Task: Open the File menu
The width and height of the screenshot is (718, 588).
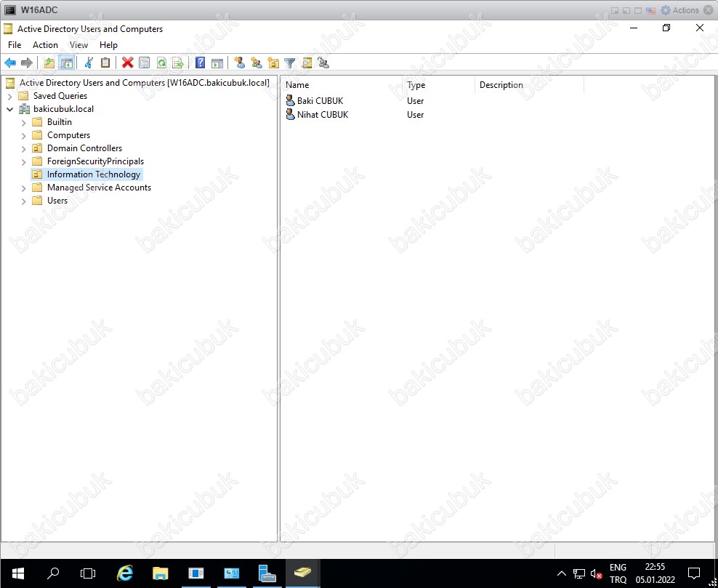Action: [x=15, y=45]
